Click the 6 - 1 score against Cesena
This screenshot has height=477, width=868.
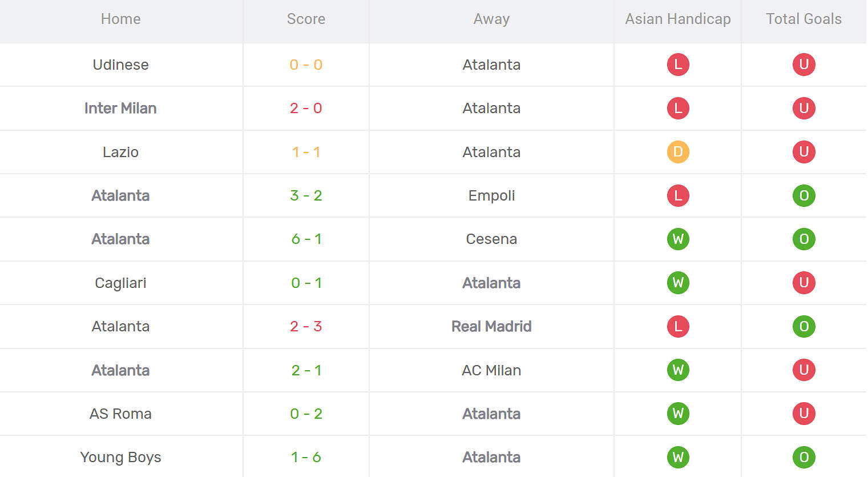[x=306, y=239]
